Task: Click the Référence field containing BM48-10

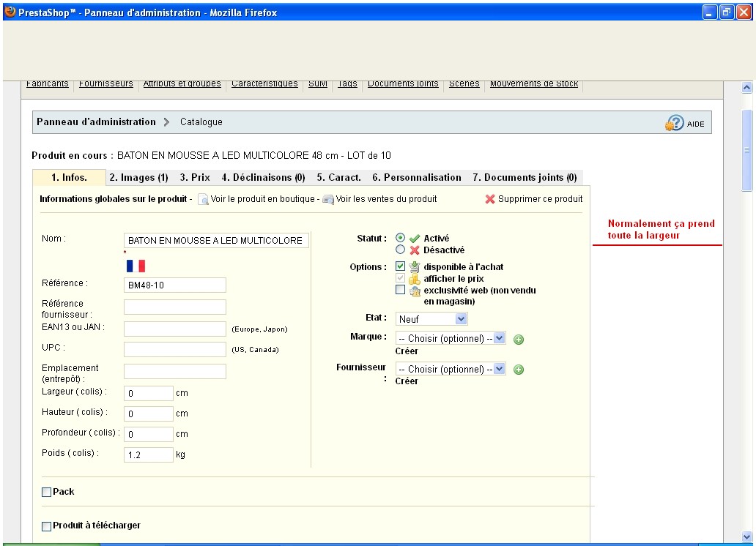Action: (x=174, y=285)
